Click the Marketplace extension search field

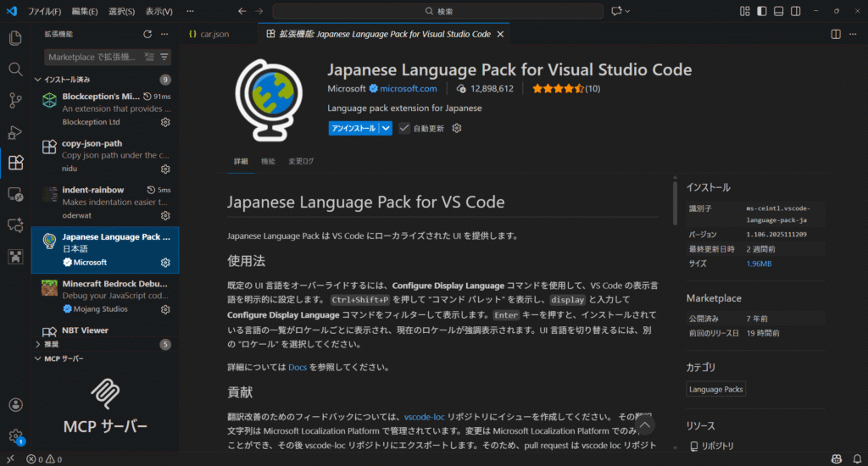click(92, 57)
